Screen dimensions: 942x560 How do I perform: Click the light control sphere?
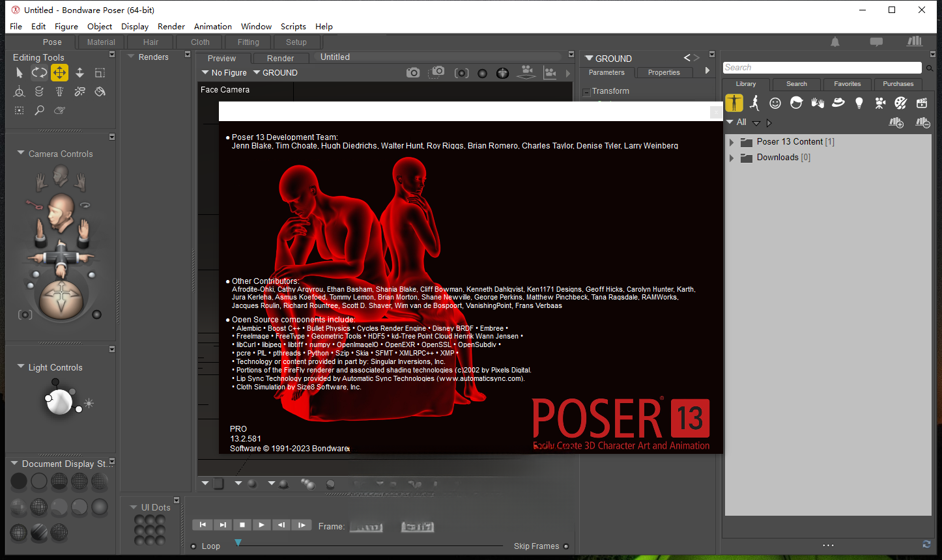(59, 402)
